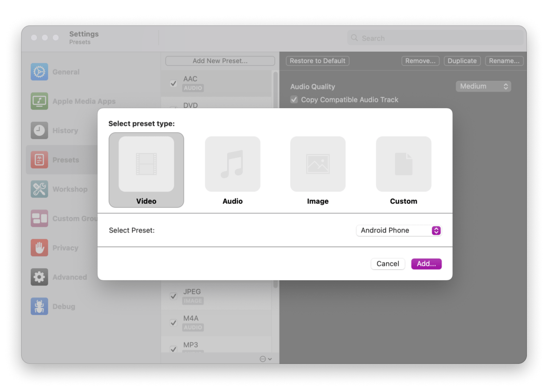Select the Custom preset type icon
This screenshot has height=392, width=548.
coord(403,164)
